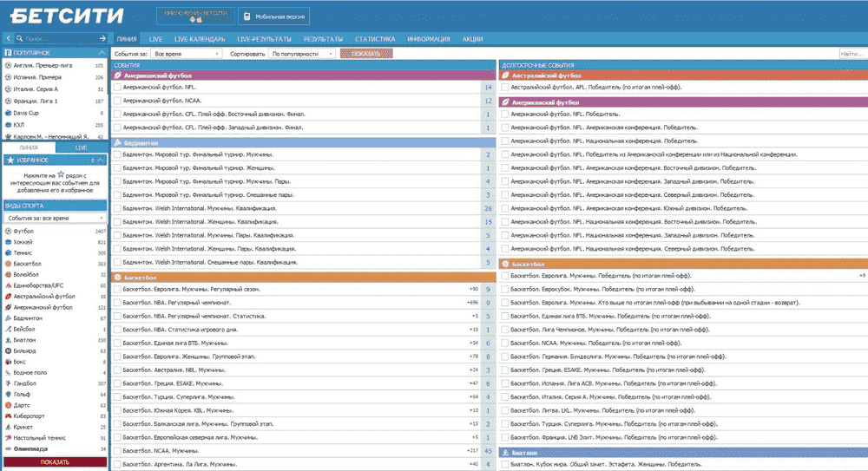
Task: Click the hockey icon next to Хоккей
Action: (9, 242)
